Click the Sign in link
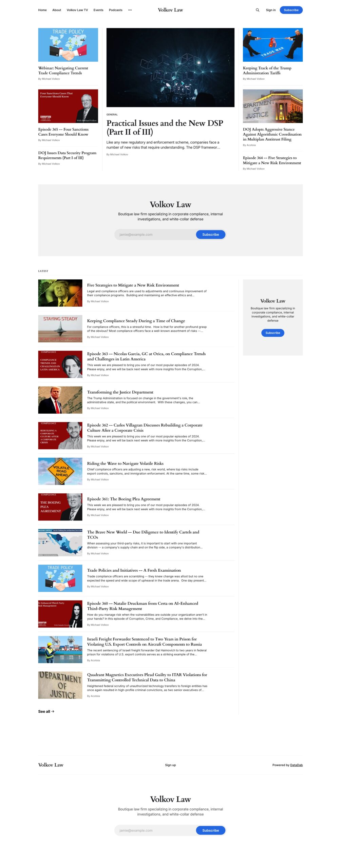Viewport: 341px width, 868px height. coord(271,10)
